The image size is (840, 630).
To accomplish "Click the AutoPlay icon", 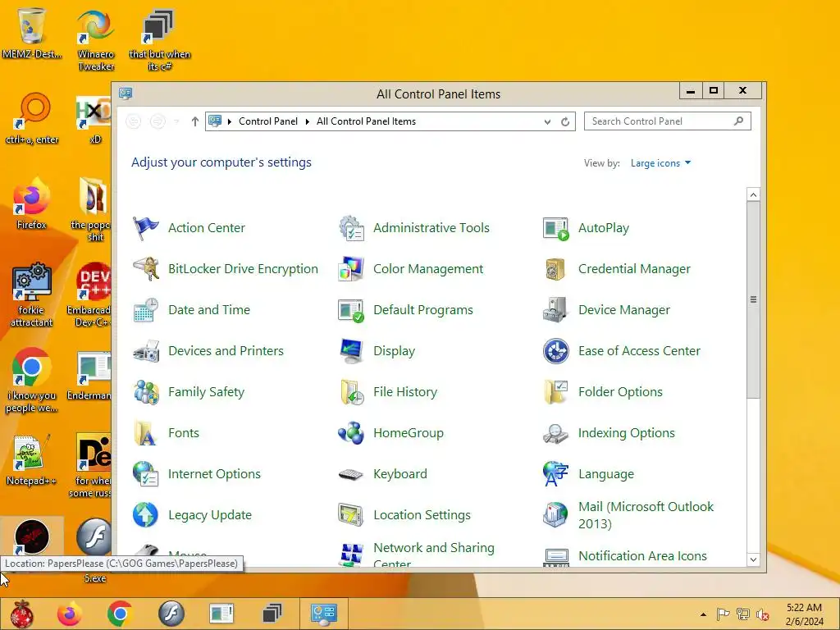I will (x=555, y=228).
